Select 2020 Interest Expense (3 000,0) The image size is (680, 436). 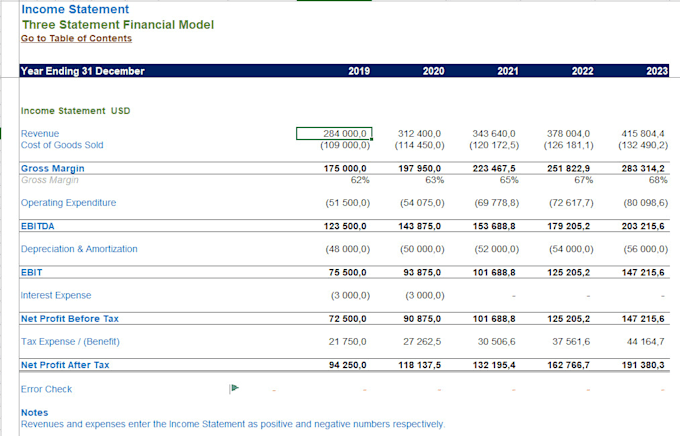tap(425, 295)
